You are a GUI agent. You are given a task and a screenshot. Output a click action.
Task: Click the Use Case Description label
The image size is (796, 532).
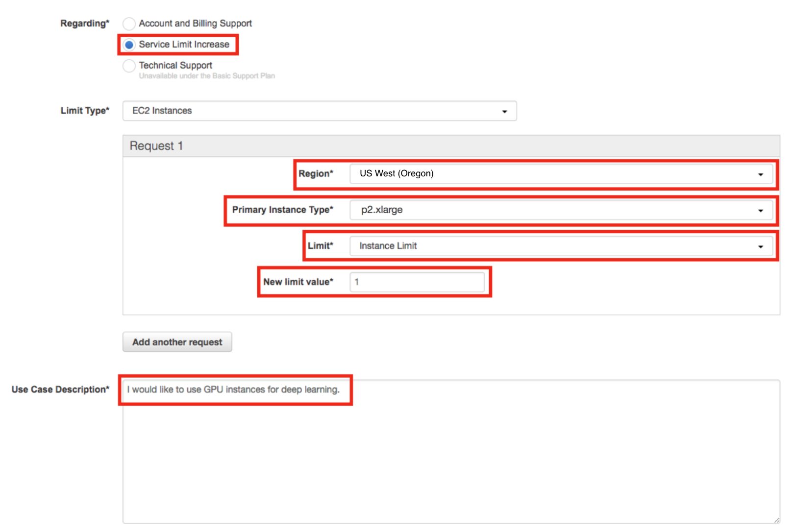[x=60, y=389]
